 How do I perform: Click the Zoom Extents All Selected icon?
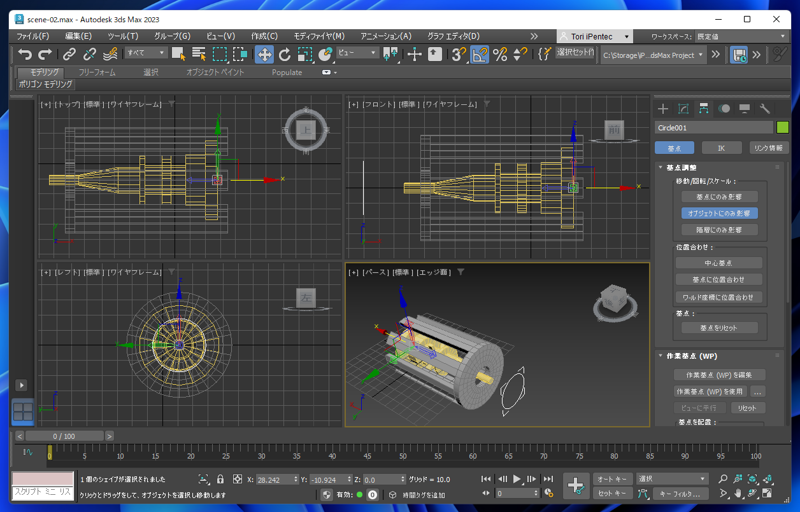click(x=767, y=479)
